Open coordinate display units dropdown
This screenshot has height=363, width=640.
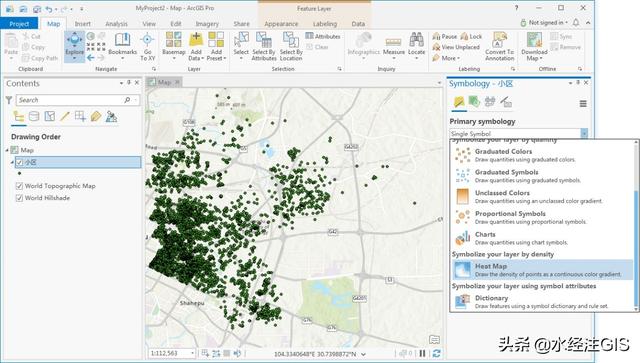[x=363, y=354]
